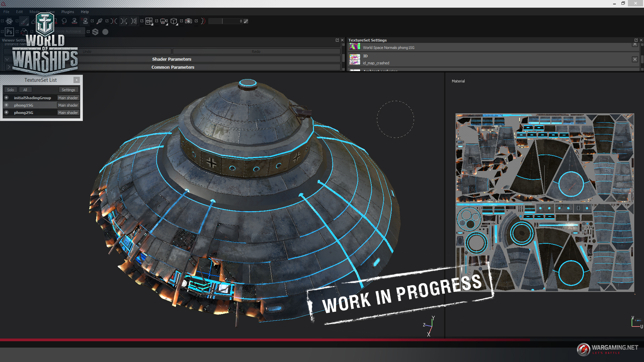The image size is (644, 362).
Task: Toggle the lazy mouse curve icon
Action: tap(203, 21)
